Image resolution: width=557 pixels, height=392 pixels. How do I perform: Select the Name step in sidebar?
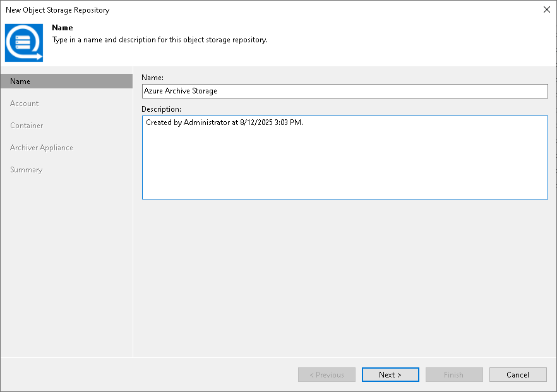[x=66, y=81]
